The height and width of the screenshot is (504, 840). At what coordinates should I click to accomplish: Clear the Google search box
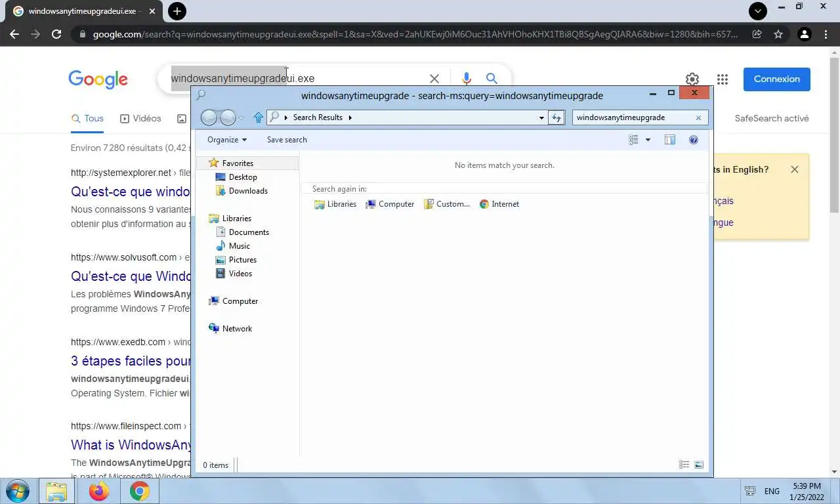pos(434,79)
